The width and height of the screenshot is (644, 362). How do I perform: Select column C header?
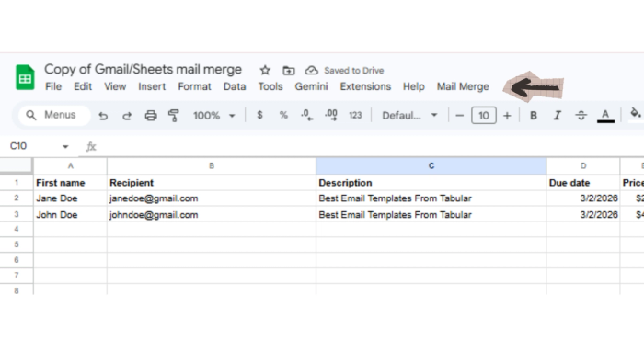(431, 166)
